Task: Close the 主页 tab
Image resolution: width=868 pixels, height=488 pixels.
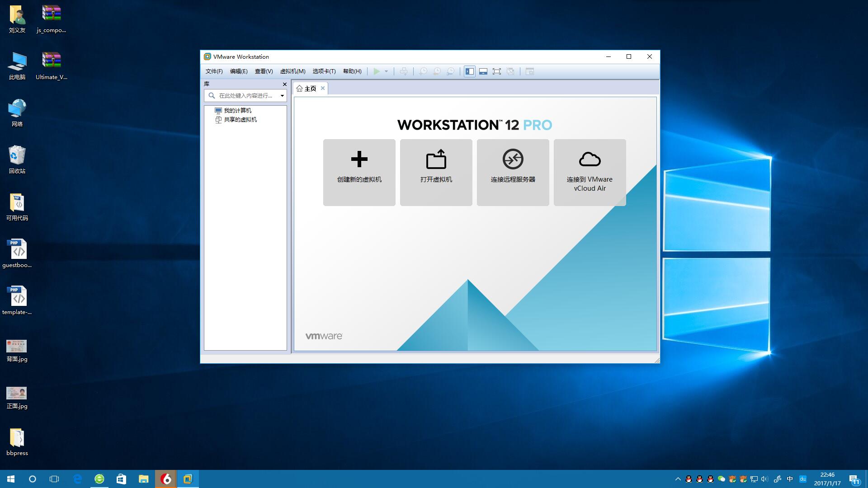Action: click(323, 88)
